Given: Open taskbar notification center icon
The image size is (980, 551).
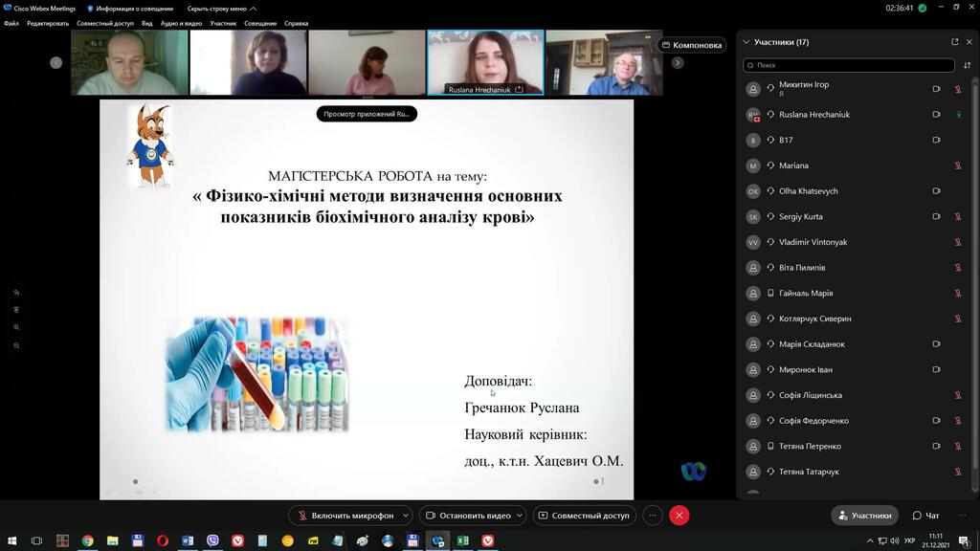Looking at the screenshot, I should coord(965,540).
